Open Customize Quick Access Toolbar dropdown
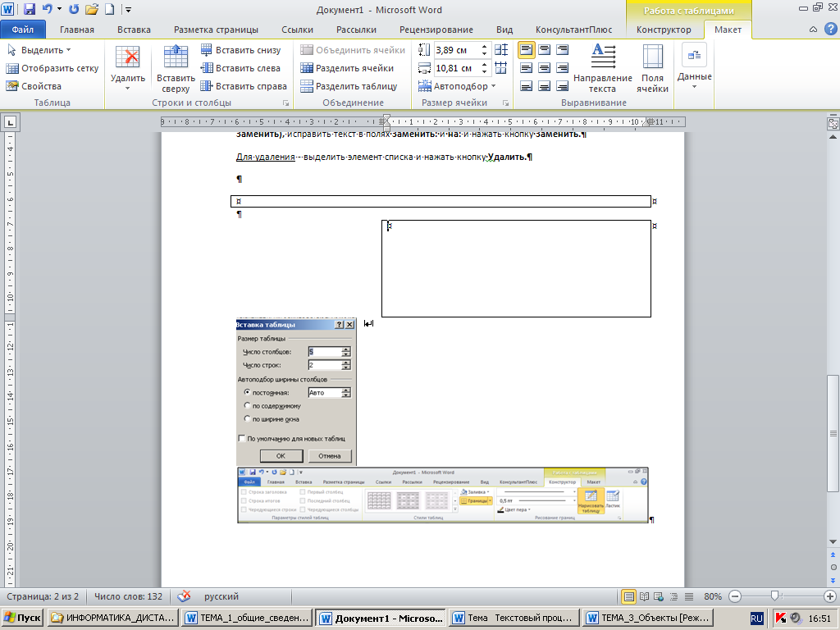 pos(129,9)
